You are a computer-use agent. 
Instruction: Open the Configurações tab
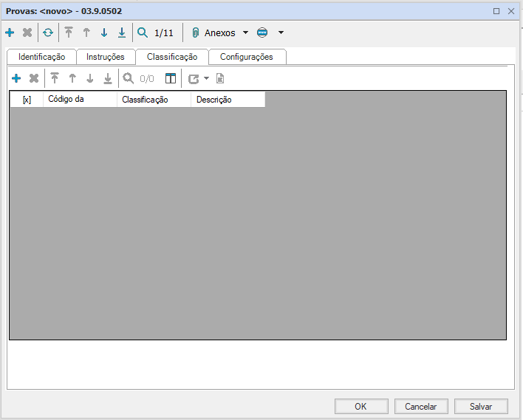point(246,57)
